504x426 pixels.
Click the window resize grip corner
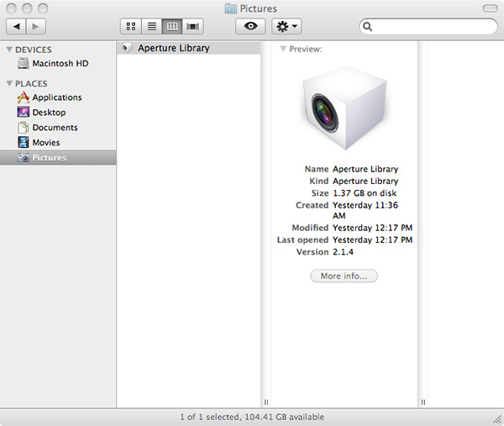tap(498, 418)
